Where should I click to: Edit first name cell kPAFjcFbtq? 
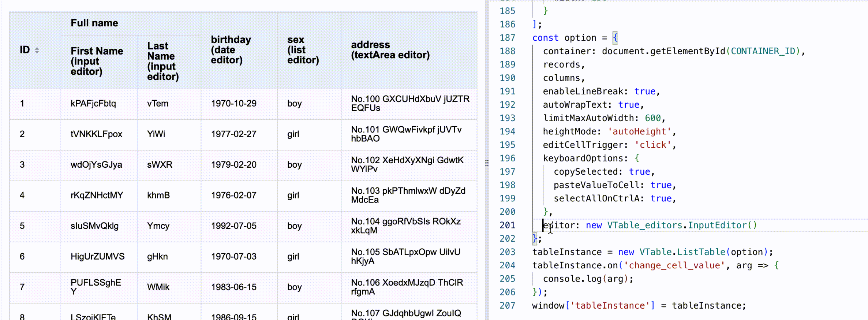click(x=93, y=104)
